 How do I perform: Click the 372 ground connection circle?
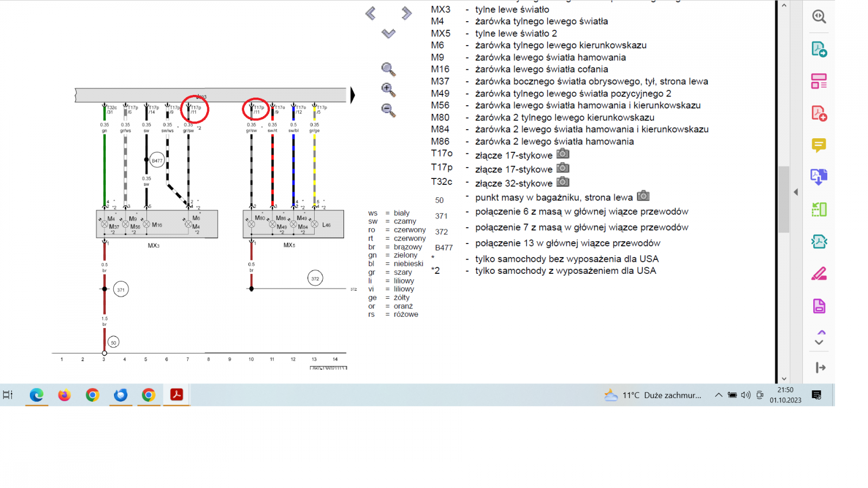coord(315,279)
